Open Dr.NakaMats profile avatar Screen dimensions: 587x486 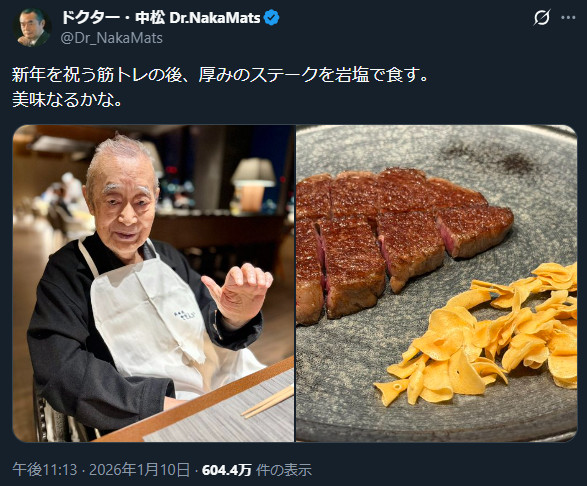click(x=32, y=27)
